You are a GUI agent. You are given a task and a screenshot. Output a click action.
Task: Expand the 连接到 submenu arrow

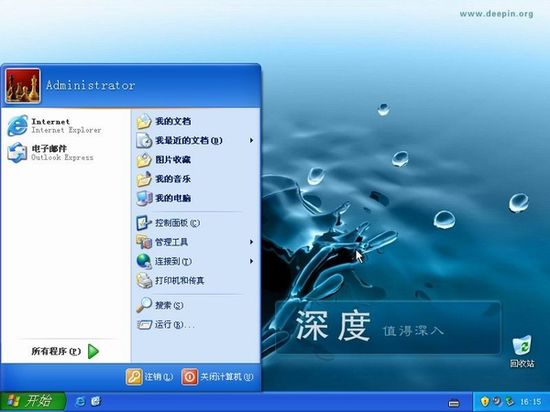point(251,261)
